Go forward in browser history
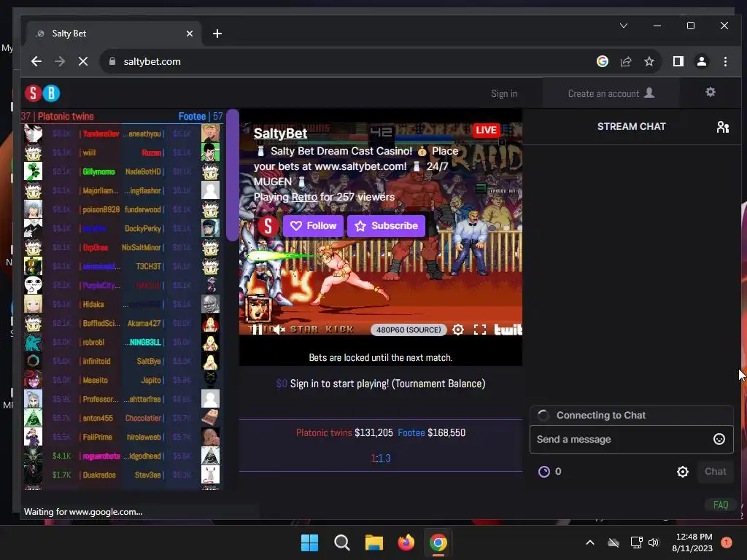The image size is (747, 560). 60,61
